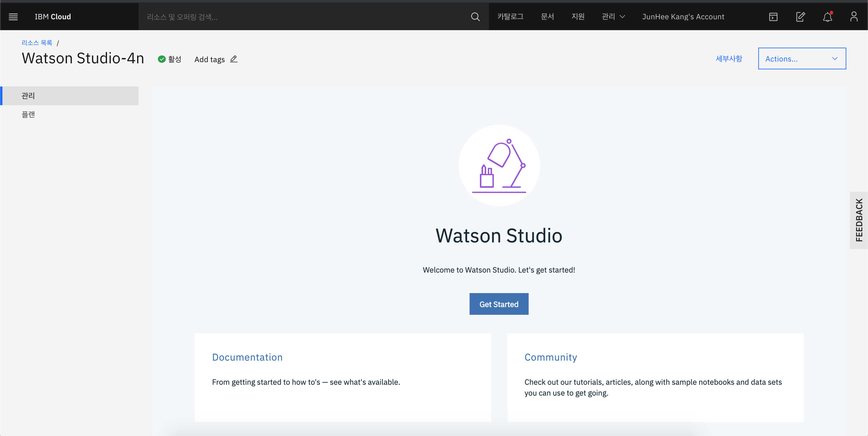Expand the 관리 menu in top bar

[x=613, y=17]
